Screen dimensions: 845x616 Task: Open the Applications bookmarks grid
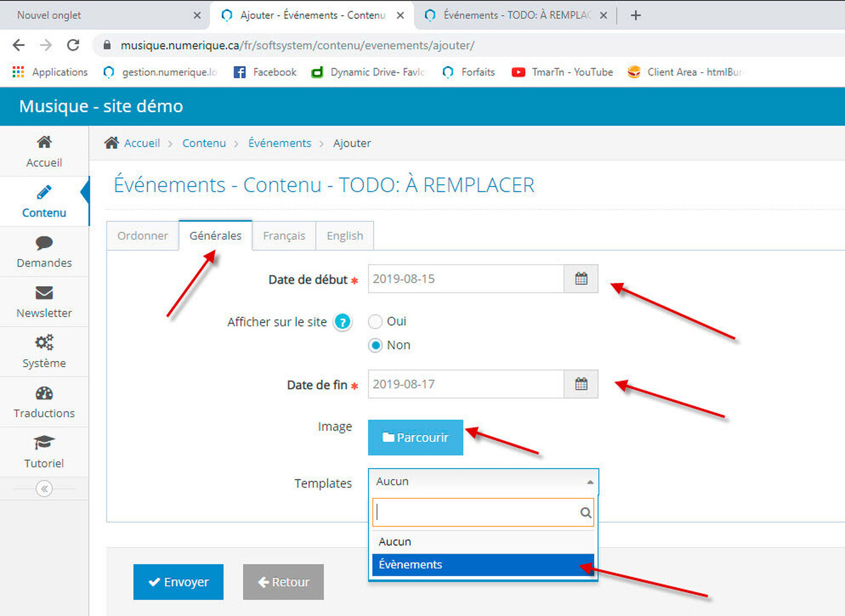tap(50, 72)
